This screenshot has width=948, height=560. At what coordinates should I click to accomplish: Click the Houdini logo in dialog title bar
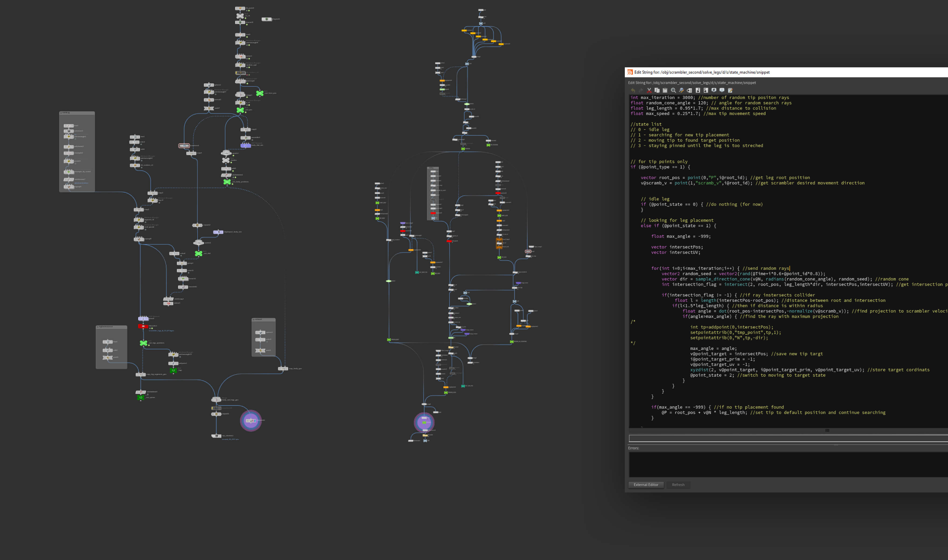point(630,72)
